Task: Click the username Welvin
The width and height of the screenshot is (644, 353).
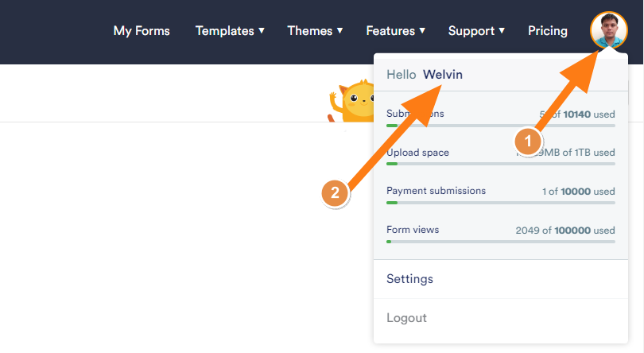Action: (443, 75)
